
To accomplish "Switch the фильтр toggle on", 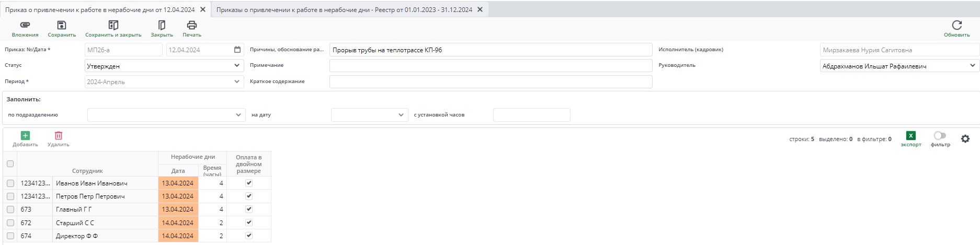I will (940, 136).
